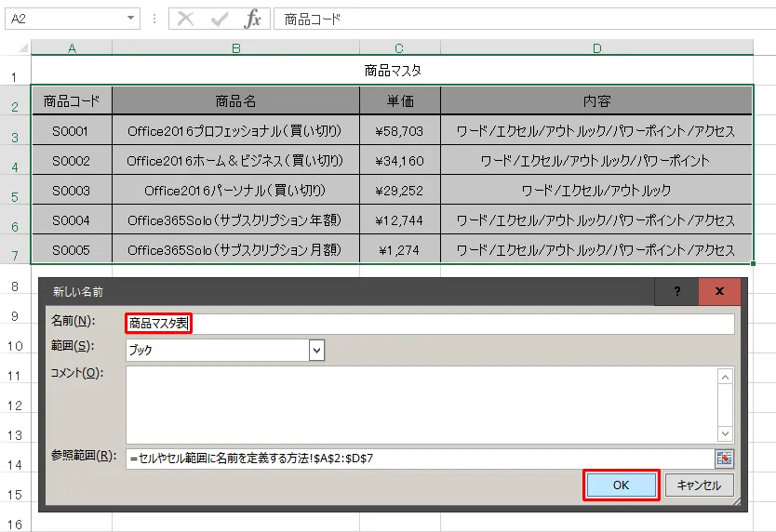
Task: Click the formula bar confirm checkmark icon
Action: pos(220,20)
